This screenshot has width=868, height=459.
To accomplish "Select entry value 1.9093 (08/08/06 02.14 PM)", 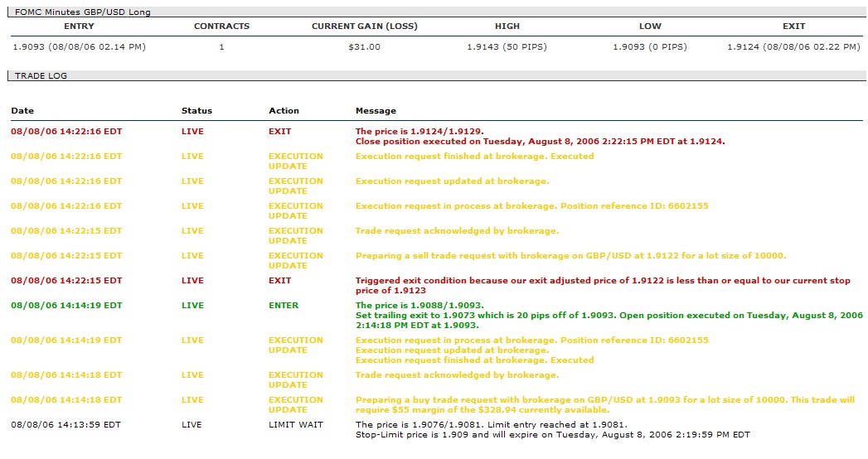I will pos(79,47).
